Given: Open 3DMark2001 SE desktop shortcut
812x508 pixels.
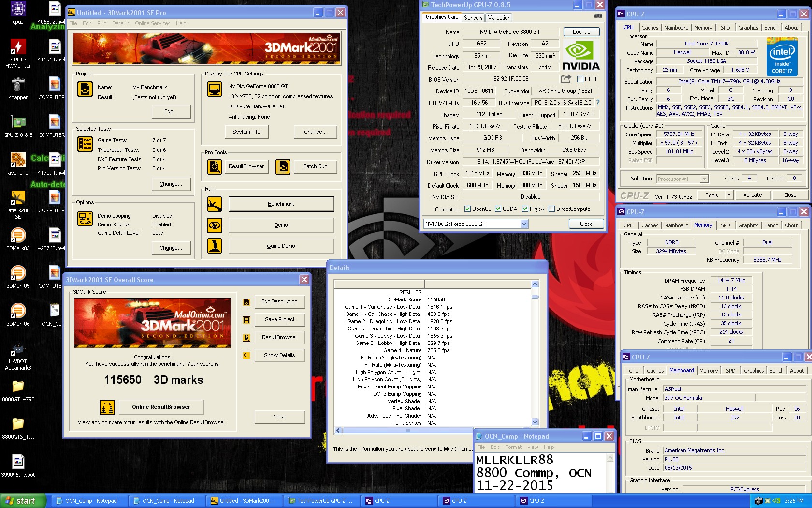Looking at the screenshot, I should coord(18,205).
